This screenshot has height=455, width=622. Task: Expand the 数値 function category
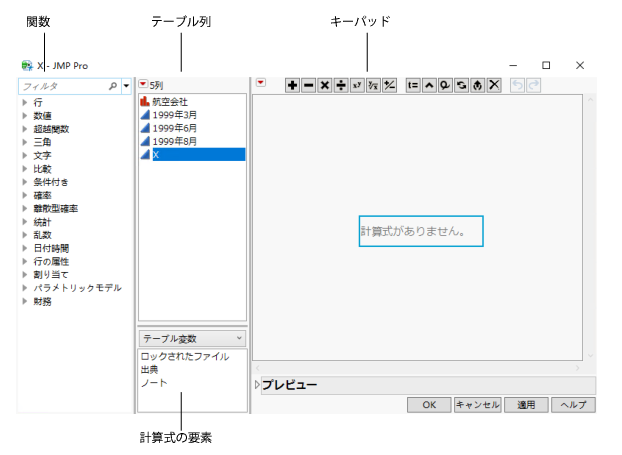[26, 115]
